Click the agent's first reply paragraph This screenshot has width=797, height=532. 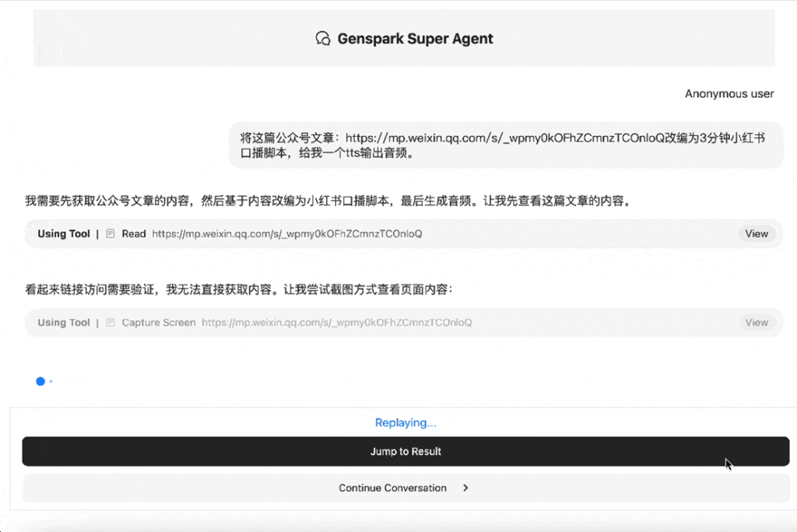click(327, 201)
